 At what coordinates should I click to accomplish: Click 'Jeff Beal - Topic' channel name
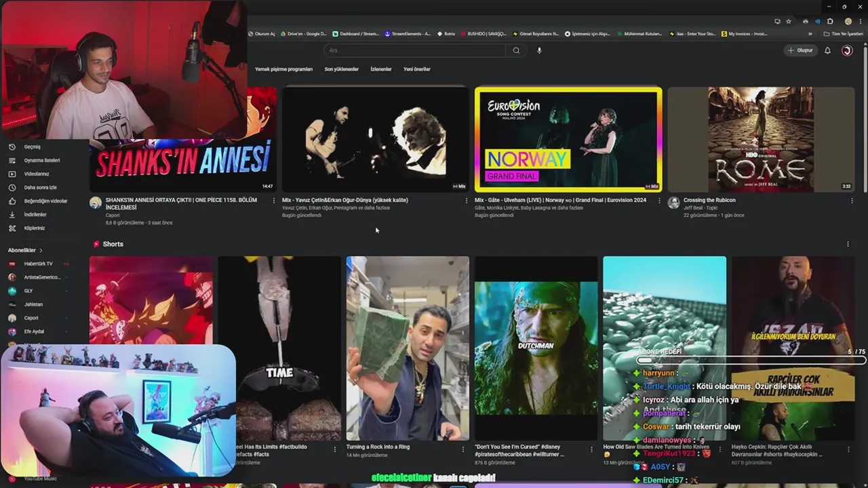pyautogui.click(x=701, y=208)
